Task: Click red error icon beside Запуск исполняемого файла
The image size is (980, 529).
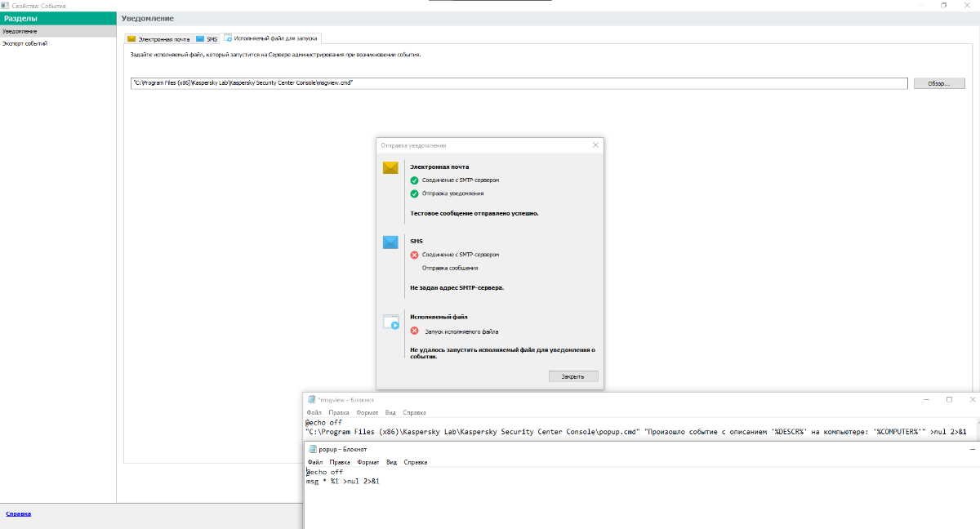Action: [414, 331]
